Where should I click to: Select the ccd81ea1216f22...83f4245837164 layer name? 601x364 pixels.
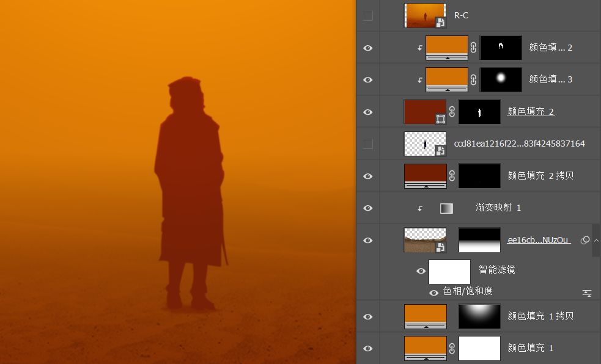pyautogui.click(x=519, y=144)
